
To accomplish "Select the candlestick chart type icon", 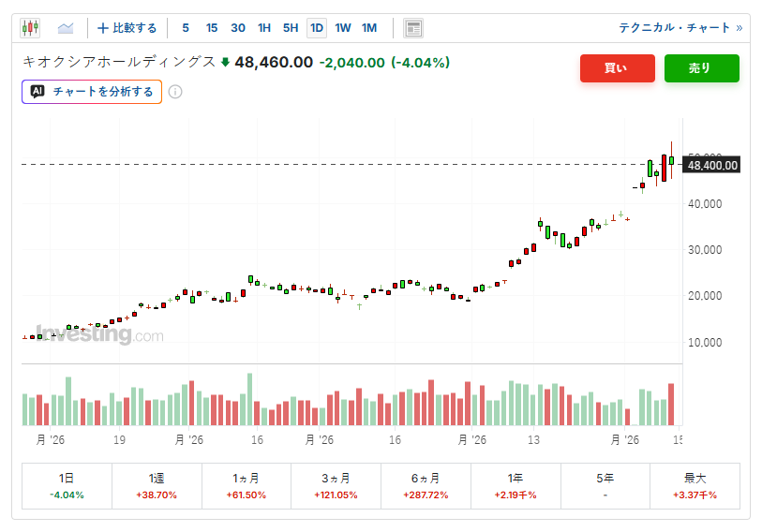I will (x=30, y=28).
